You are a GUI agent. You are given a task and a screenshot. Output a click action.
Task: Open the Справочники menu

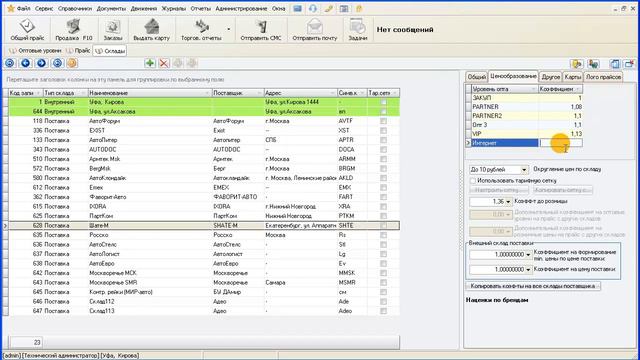tap(75, 9)
